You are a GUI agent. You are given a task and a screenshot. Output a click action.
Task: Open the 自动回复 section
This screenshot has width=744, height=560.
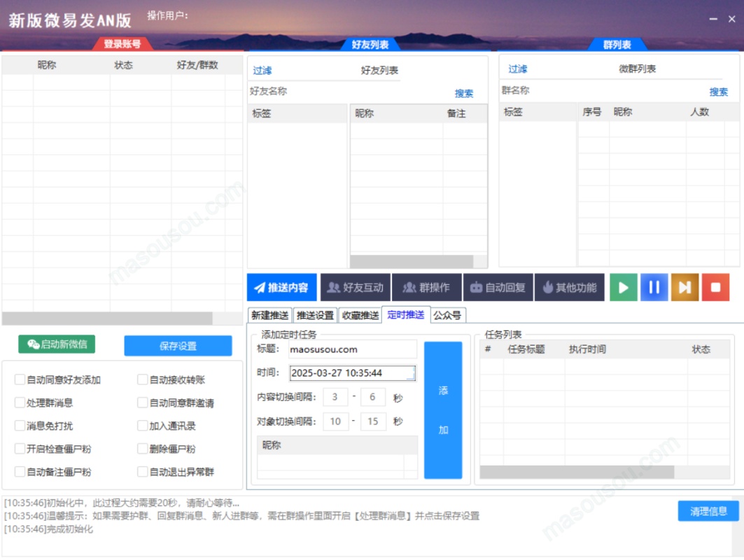click(498, 287)
